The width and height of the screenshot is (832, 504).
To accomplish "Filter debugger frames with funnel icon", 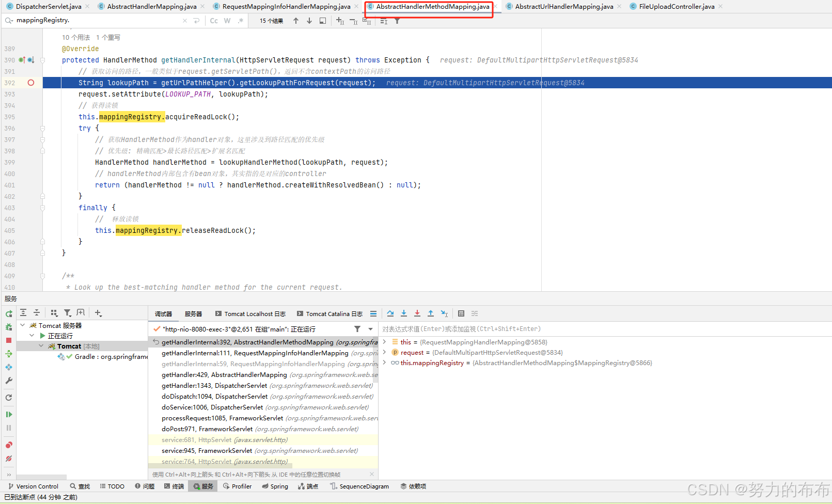I will (x=357, y=329).
